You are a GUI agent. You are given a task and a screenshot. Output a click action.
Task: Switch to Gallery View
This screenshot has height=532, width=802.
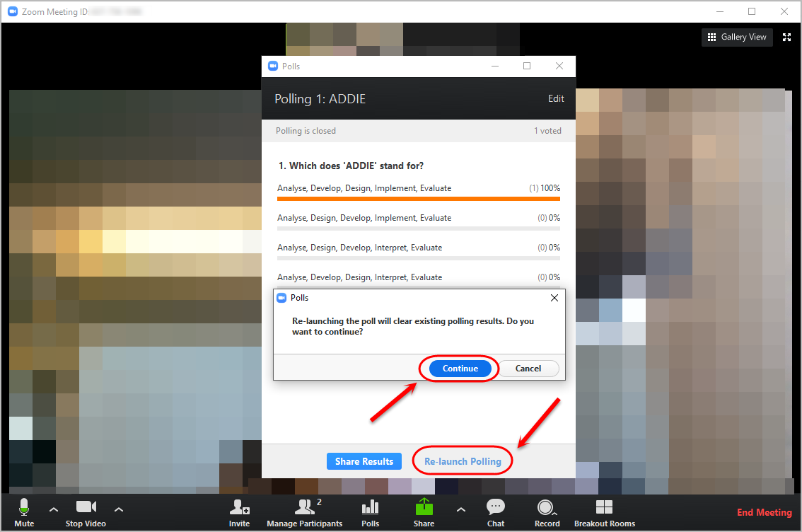point(737,37)
